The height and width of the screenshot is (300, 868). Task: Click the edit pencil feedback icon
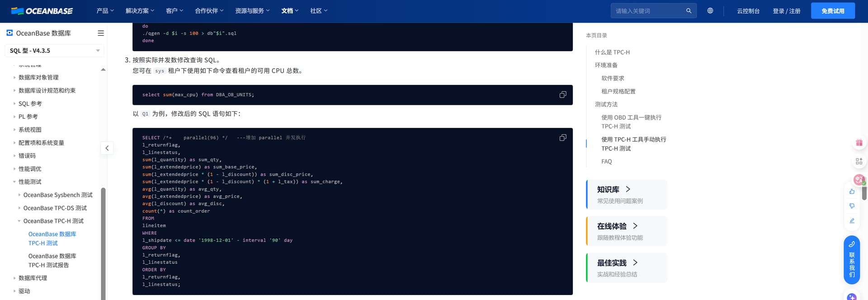(852, 221)
